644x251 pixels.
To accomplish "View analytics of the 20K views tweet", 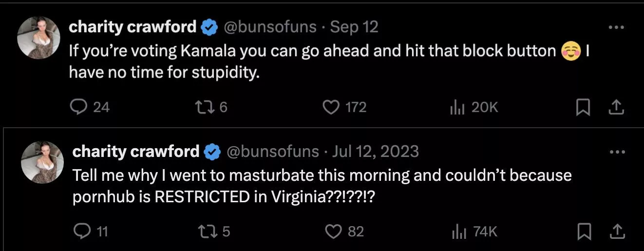I will (x=455, y=107).
